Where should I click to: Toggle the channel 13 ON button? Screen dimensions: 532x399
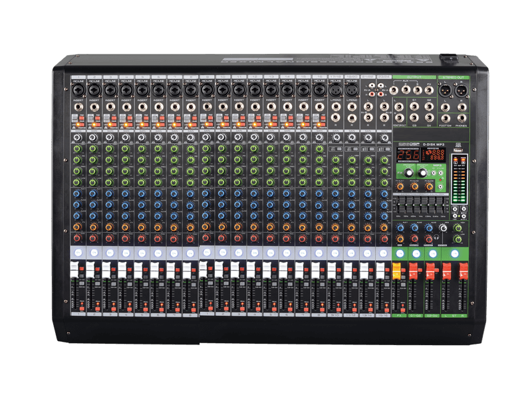click(x=271, y=253)
